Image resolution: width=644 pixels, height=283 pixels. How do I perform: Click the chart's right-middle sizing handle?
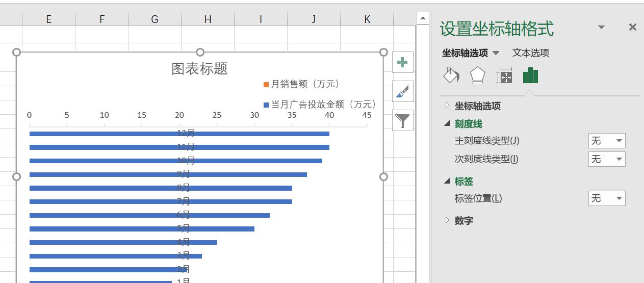(x=383, y=176)
